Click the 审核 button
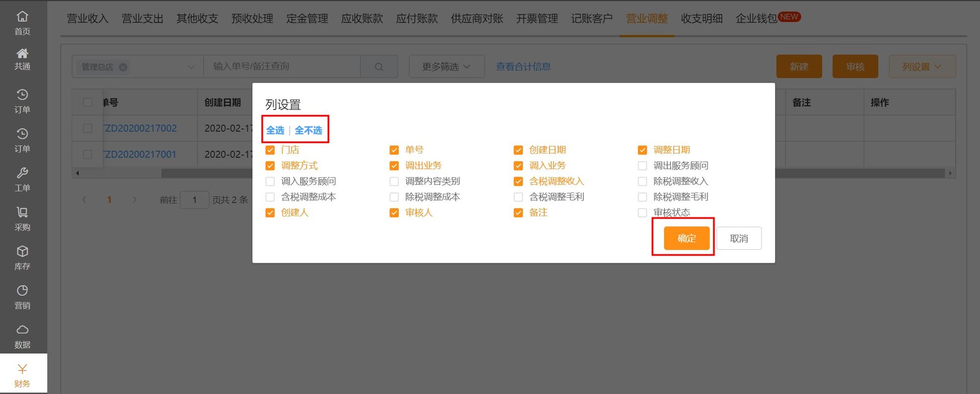 (855, 67)
